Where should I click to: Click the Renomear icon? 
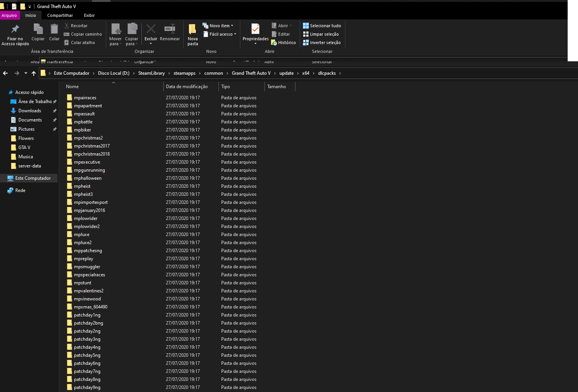click(x=170, y=29)
